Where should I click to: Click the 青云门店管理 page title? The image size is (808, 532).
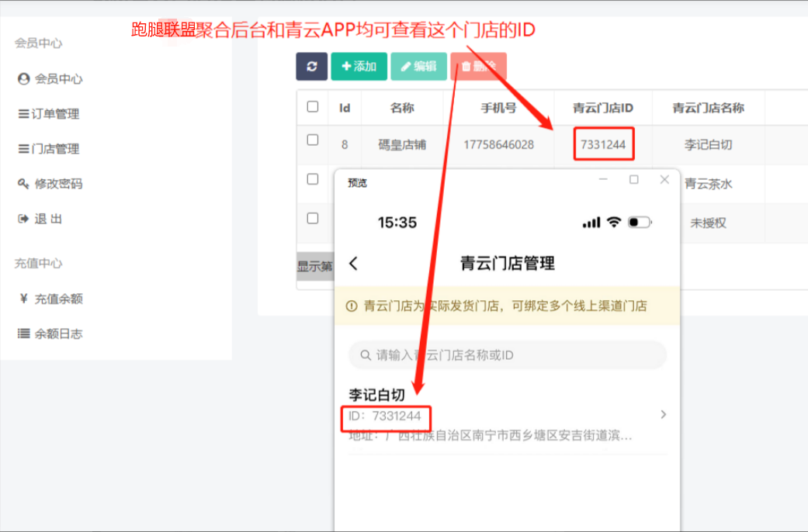(507, 263)
